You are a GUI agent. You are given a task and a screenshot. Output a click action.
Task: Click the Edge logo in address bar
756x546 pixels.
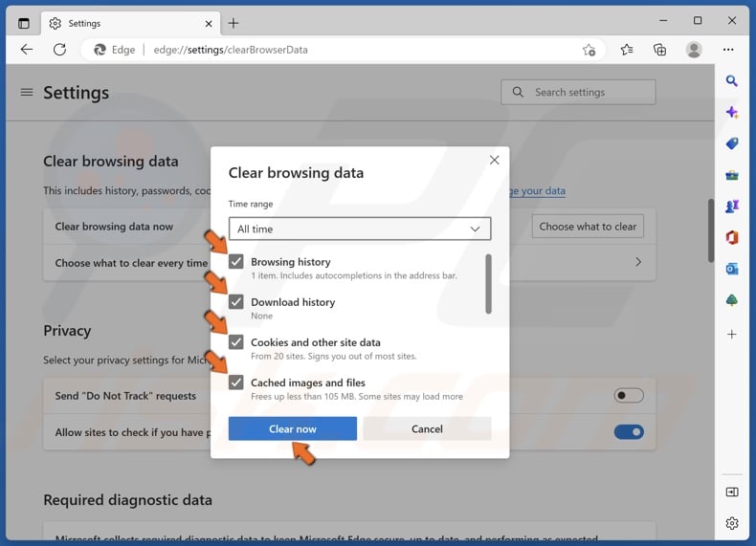coord(100,50)
